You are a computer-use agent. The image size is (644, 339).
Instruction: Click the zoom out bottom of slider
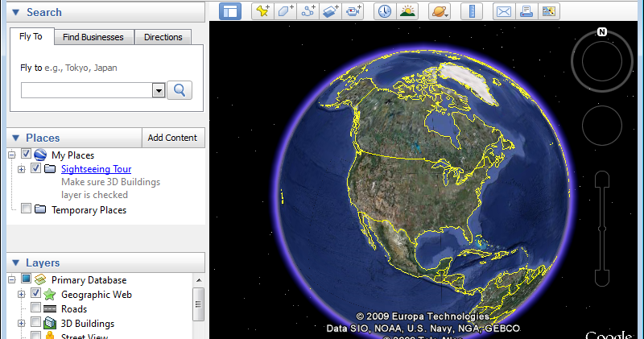602,278
